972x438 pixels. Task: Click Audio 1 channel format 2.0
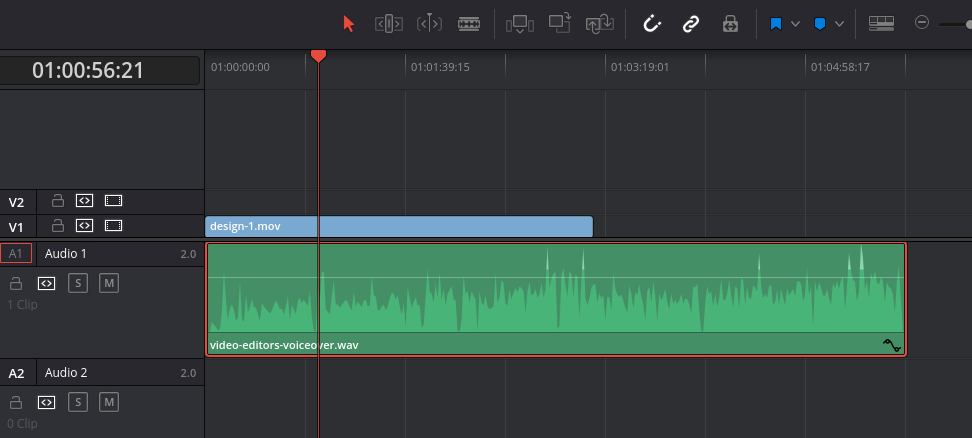coord(188,254)
